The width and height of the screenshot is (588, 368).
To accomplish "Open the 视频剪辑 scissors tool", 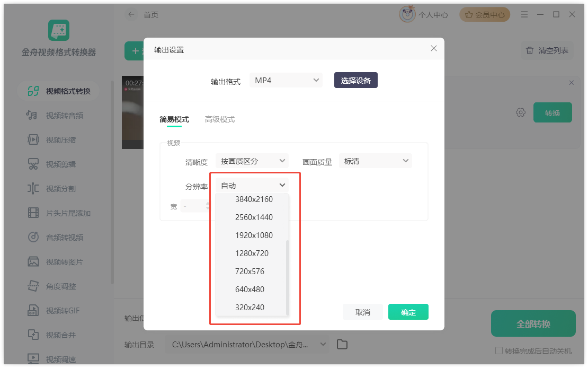I will [x=33, y=164].
